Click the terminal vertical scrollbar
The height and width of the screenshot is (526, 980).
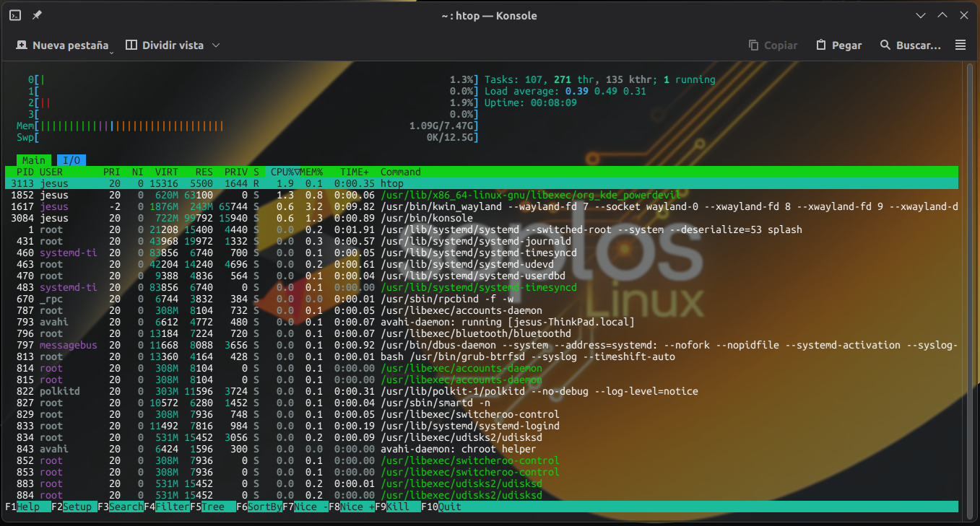tap(970, 292)
